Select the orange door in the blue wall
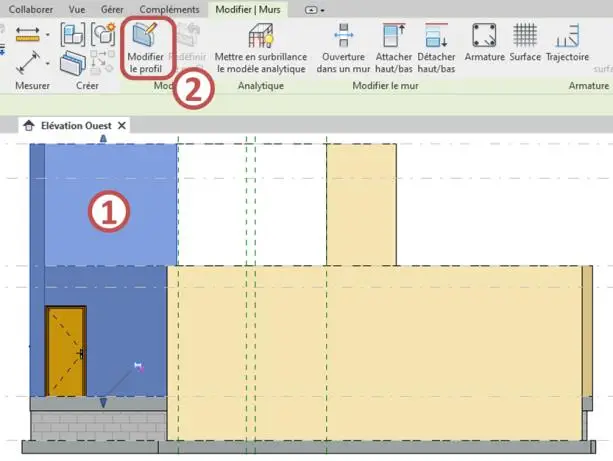 click(66, 351)
